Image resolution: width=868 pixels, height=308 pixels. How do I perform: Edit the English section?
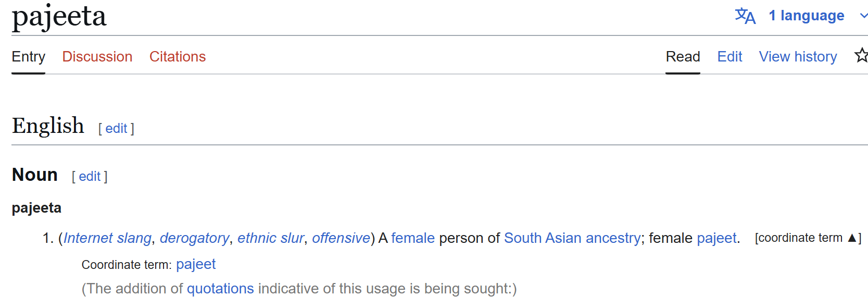(x=116, y=129)
